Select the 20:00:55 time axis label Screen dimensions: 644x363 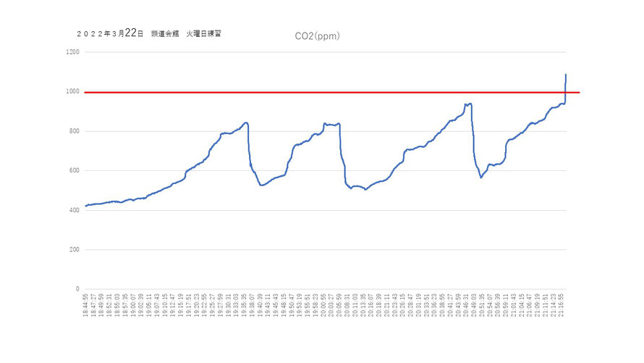click(x=323, y=305)
